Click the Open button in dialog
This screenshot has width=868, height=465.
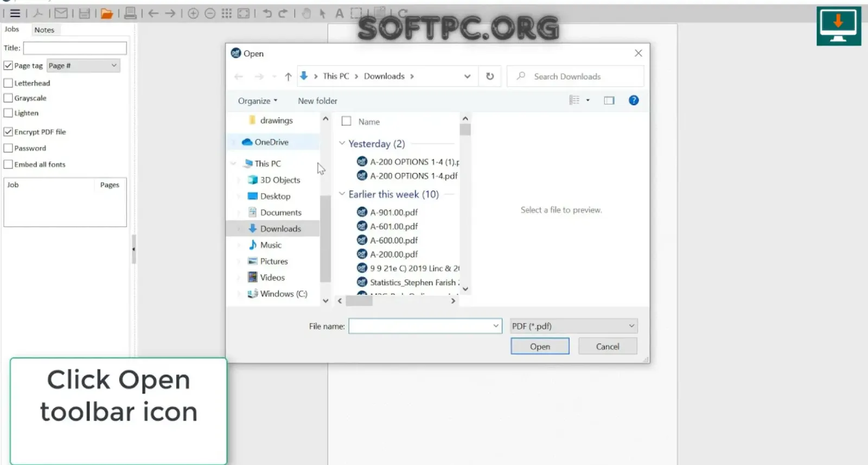[540, 346]
